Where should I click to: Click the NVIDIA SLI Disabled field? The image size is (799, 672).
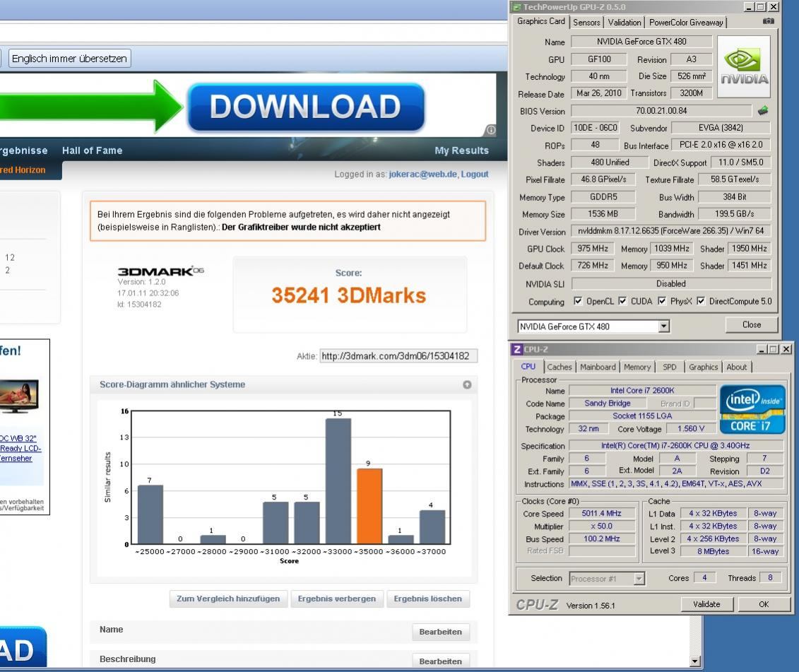point(670,283)
